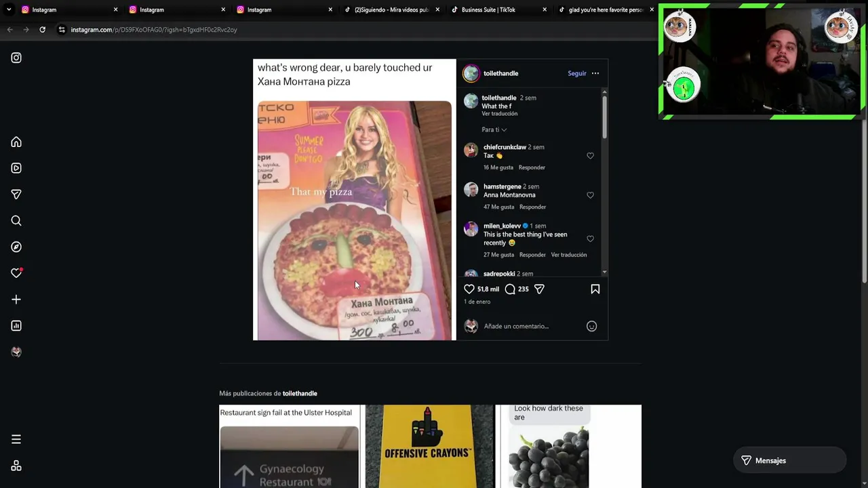
Task: Switch to the first Instagram tab
Action: 69,9
